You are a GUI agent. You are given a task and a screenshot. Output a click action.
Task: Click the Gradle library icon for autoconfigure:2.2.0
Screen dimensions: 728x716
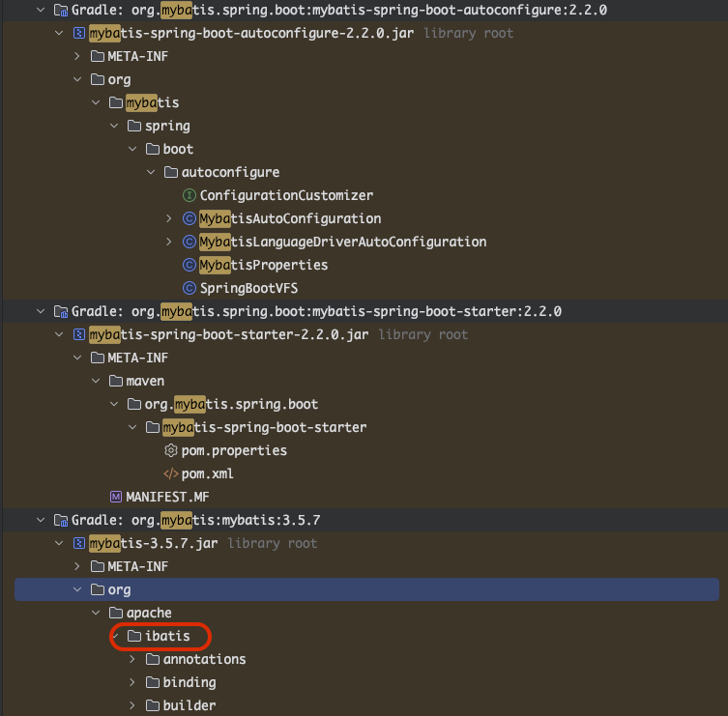point(61,11)
